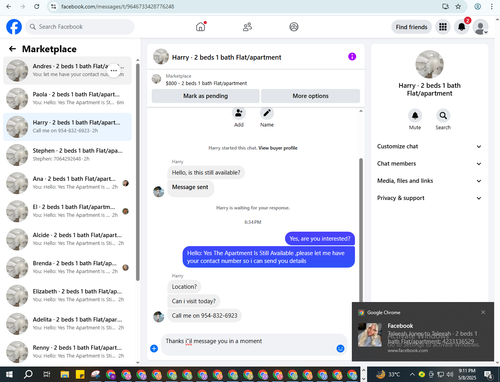Open the Stephen conversation
Viewport: 500px width, 382px height.
[x=67, y=155]
